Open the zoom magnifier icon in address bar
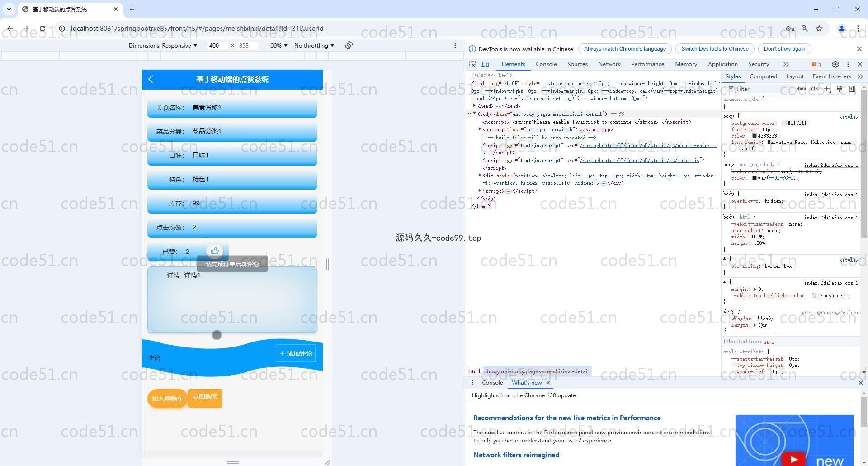The image size is (868, 466). [x=805, y=29]
